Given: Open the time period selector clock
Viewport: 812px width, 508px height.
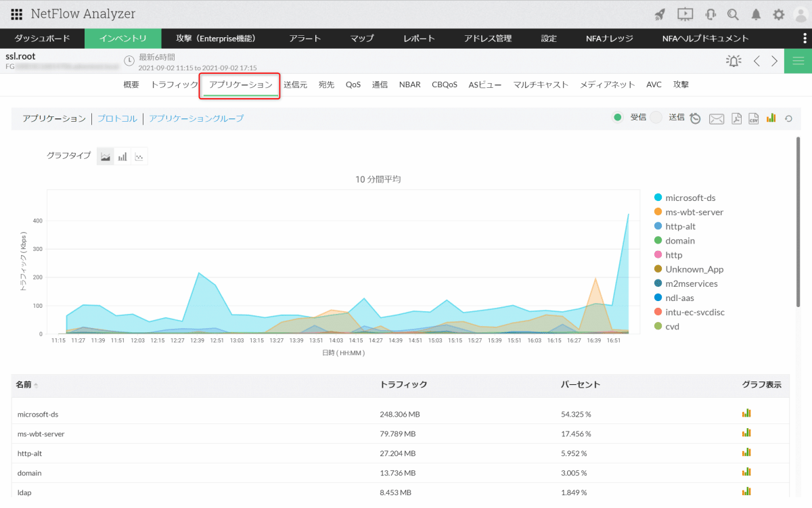Looking at the screenshot, I should point(129,62).
